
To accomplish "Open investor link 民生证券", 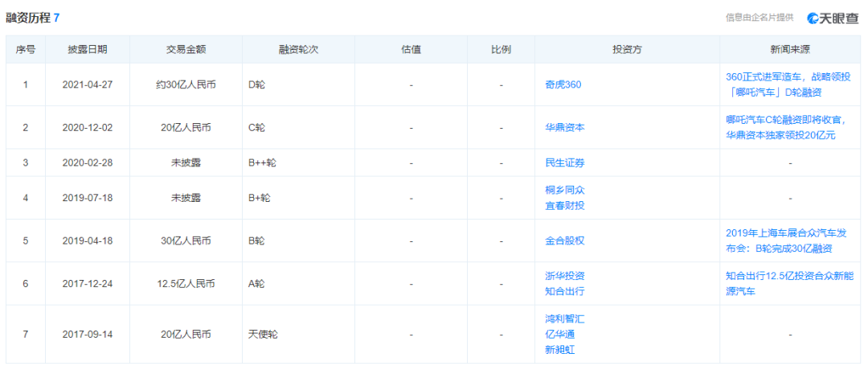I will coord(565,162).
